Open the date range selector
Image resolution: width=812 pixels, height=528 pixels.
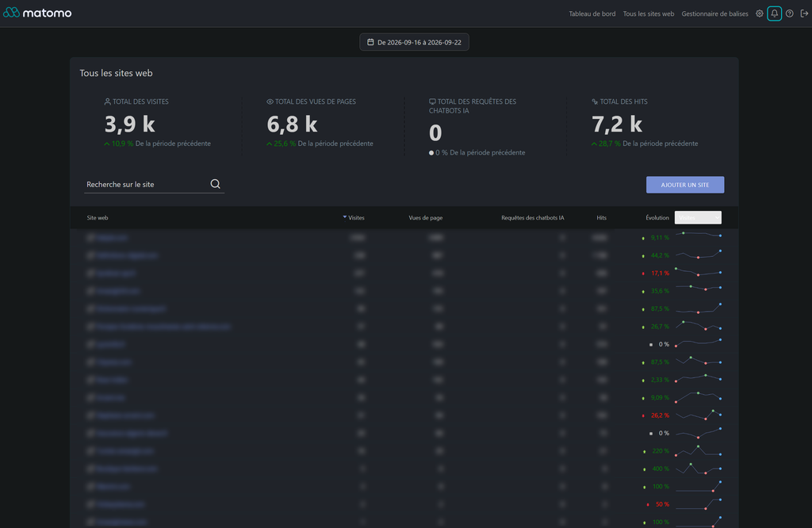[x=414, y=42]
